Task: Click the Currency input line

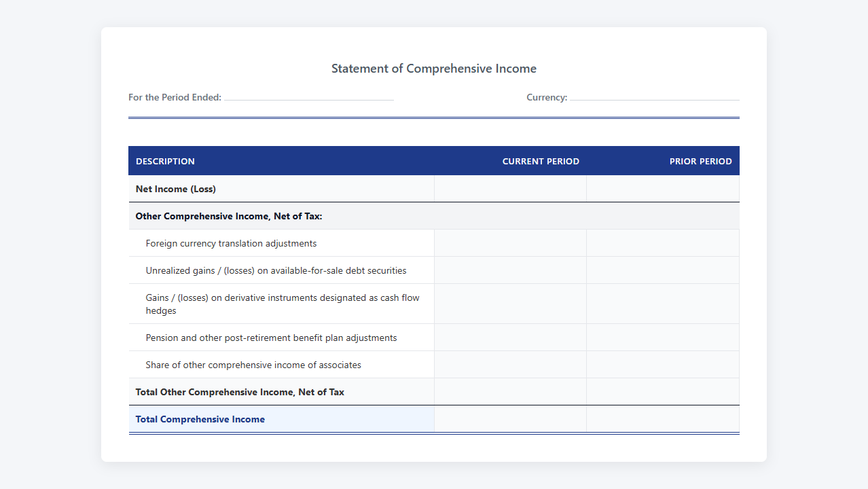Action: point(655,96)
